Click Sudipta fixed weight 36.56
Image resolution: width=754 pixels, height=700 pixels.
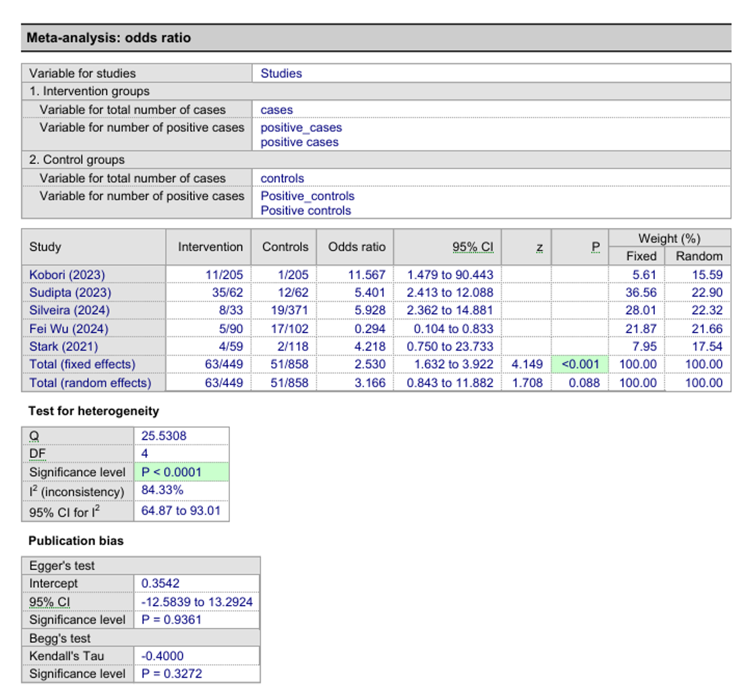(x=641, y=292)
